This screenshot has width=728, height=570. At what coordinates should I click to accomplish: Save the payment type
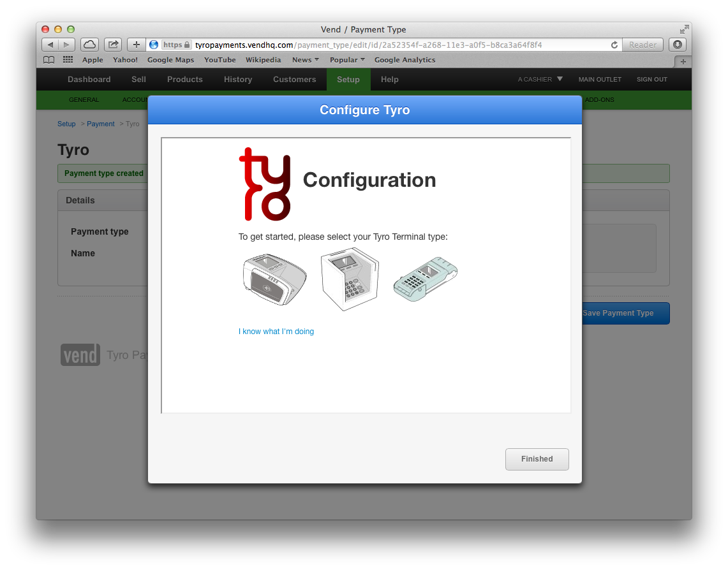(x=618, y=313)
